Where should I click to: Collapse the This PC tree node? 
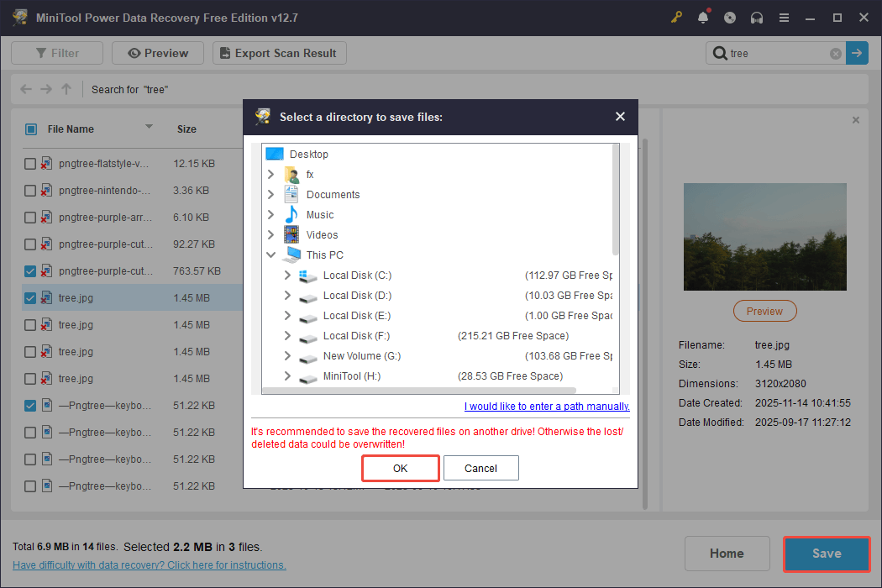[x=270, y=255]
